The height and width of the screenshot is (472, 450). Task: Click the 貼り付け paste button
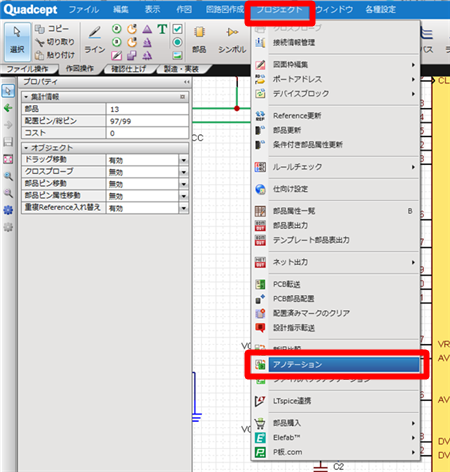coord(55,55)
